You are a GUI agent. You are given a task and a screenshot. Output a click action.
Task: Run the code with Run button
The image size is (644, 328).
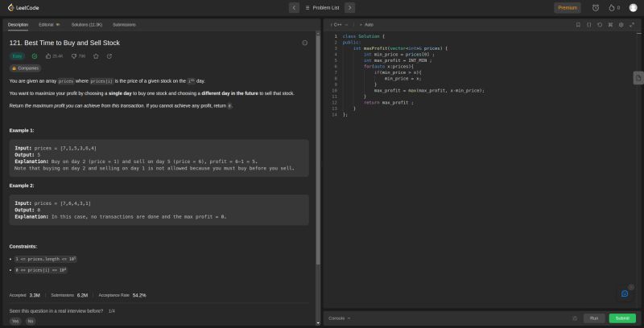pos(594,318)
